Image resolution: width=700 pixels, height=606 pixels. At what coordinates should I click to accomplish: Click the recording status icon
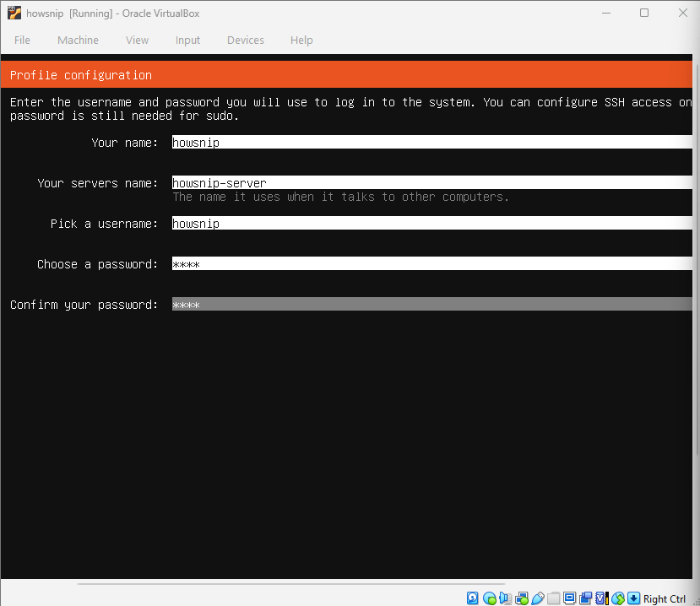click(x=586, y=598)
